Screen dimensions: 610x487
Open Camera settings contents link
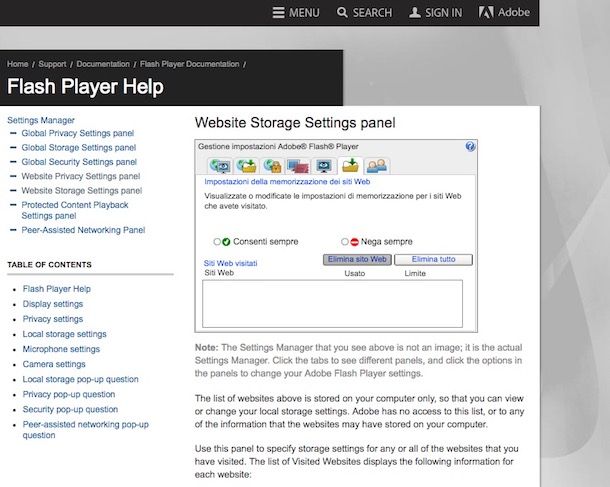(x=54, y=364)
